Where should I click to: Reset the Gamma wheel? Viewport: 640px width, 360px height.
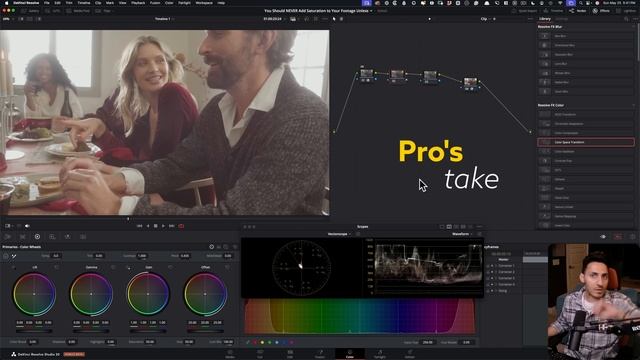[113, 267]
